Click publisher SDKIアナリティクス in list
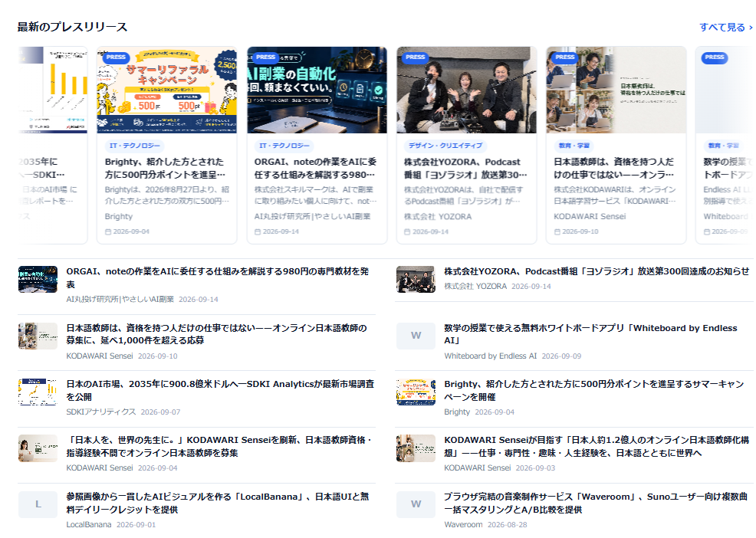 coord(100,412)
